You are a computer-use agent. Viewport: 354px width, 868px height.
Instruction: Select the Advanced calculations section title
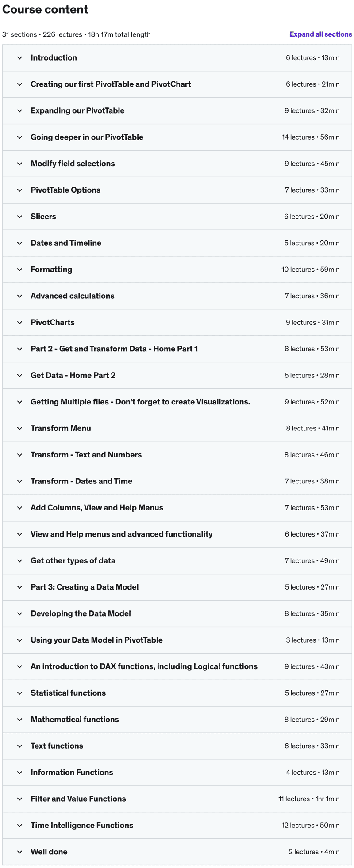(73, 296)
